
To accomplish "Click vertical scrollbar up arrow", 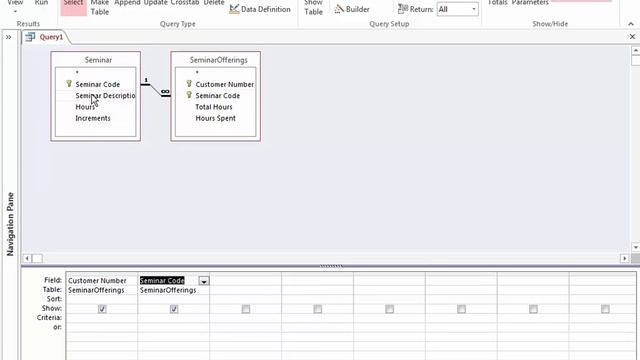I will 636,51.
